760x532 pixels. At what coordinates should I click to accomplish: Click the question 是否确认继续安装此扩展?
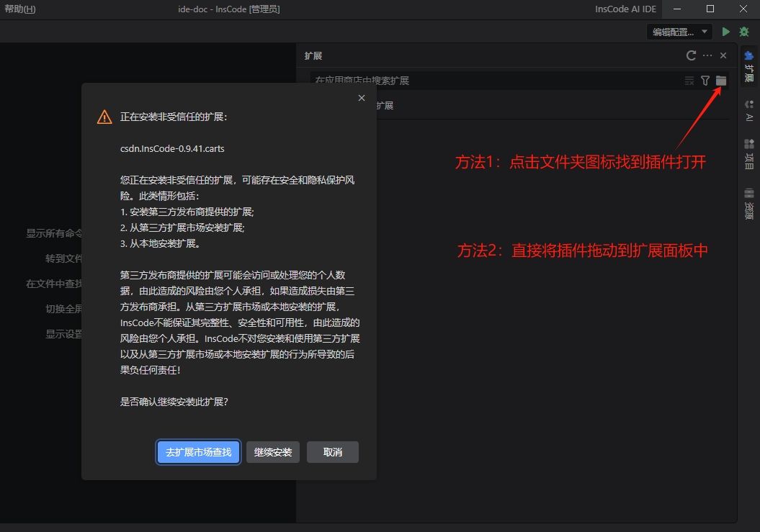coord(174,402)
